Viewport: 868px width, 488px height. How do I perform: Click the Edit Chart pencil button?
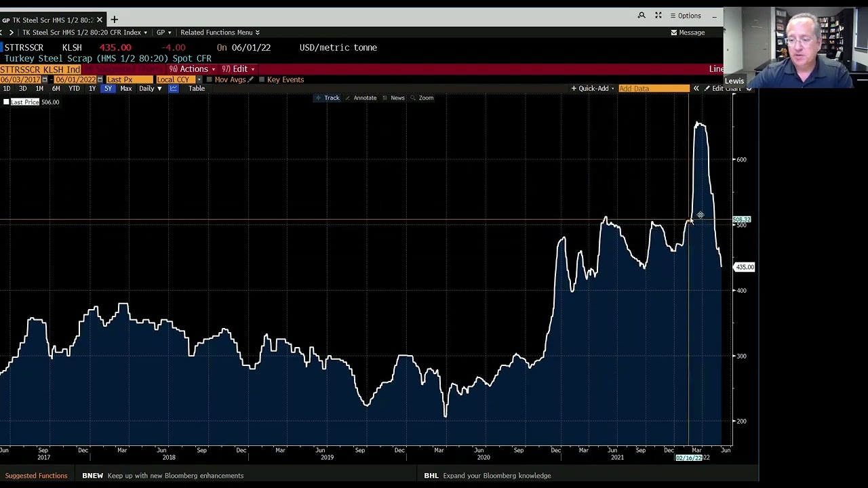[722, 89]
